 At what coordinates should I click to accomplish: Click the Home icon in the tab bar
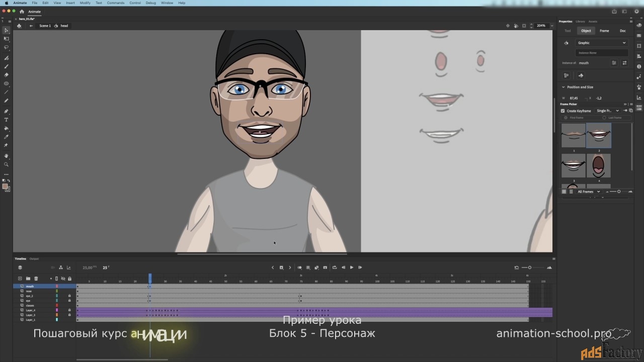(22, 12)
